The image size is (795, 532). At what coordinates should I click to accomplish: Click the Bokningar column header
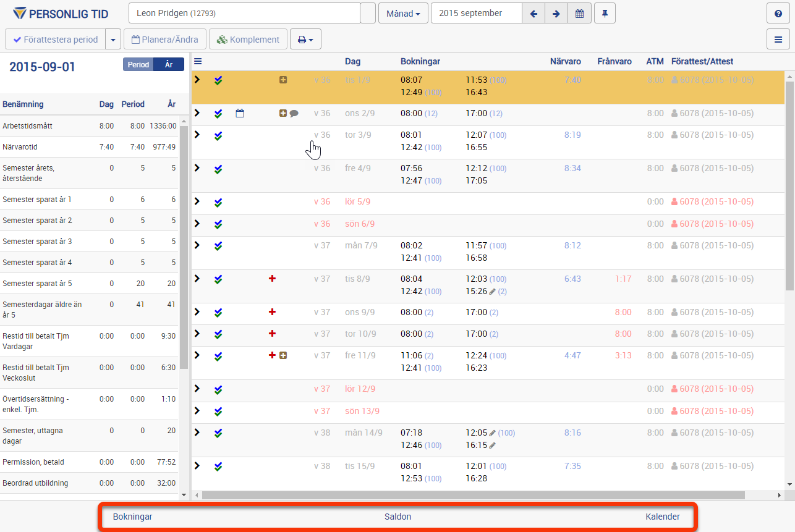pos(420,61)
